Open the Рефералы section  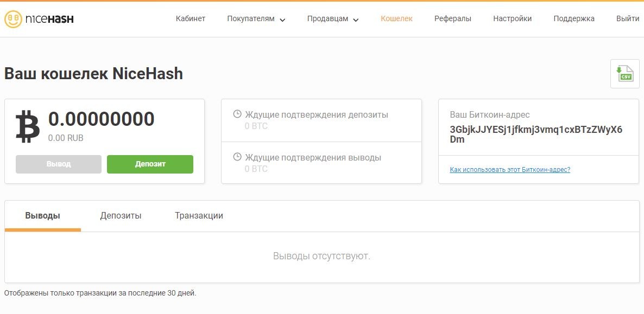(453, 19)
